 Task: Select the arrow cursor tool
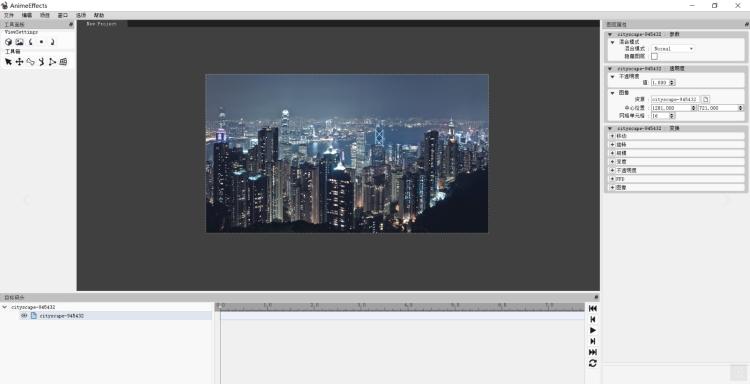click(8, 62)
